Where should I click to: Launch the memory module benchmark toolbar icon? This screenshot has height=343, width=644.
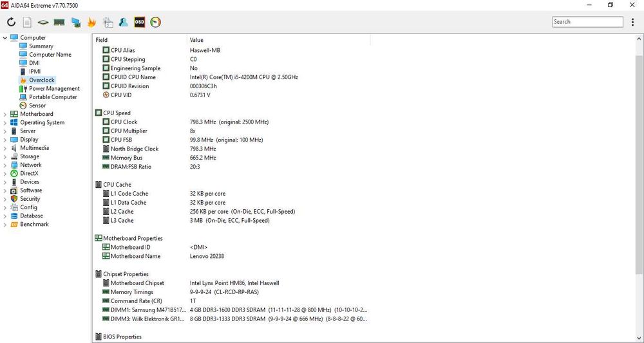point(59,22)
